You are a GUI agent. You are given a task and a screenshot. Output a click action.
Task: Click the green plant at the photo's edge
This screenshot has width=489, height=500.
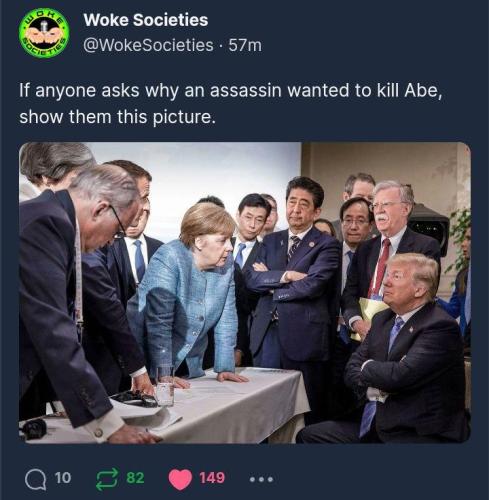[460, 243]
